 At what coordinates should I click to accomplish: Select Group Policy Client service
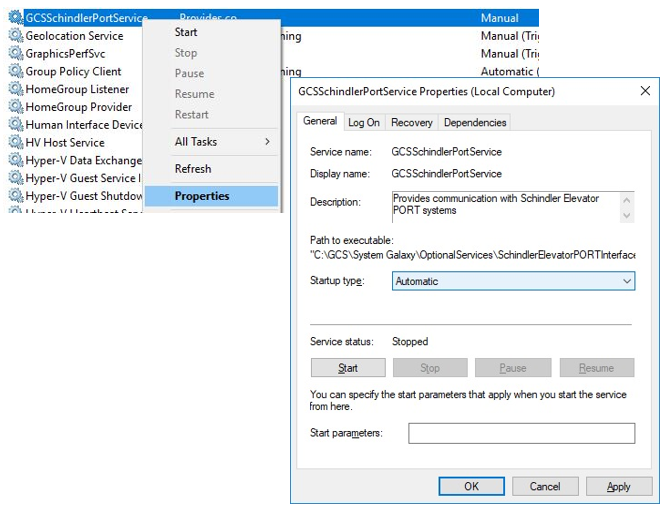[73, 71]
